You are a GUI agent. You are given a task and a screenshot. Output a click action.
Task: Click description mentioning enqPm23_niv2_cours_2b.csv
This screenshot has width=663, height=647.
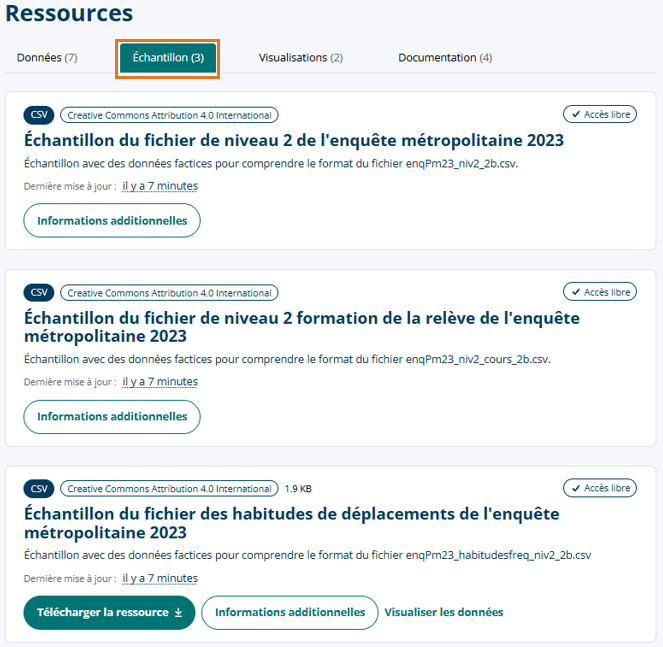tap(287, 359)
